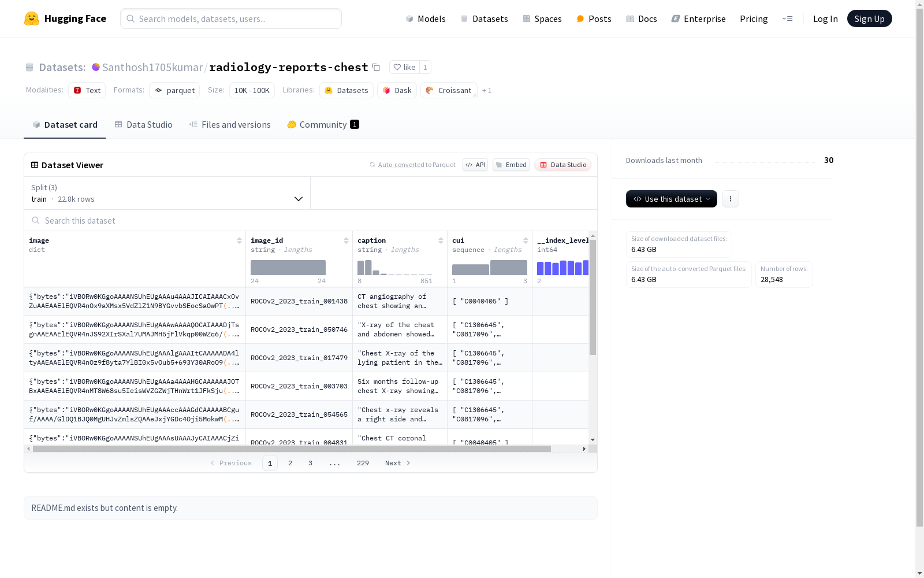Sort the cui column
Viewport: 924px width, 578px height.
coord(526,240)
